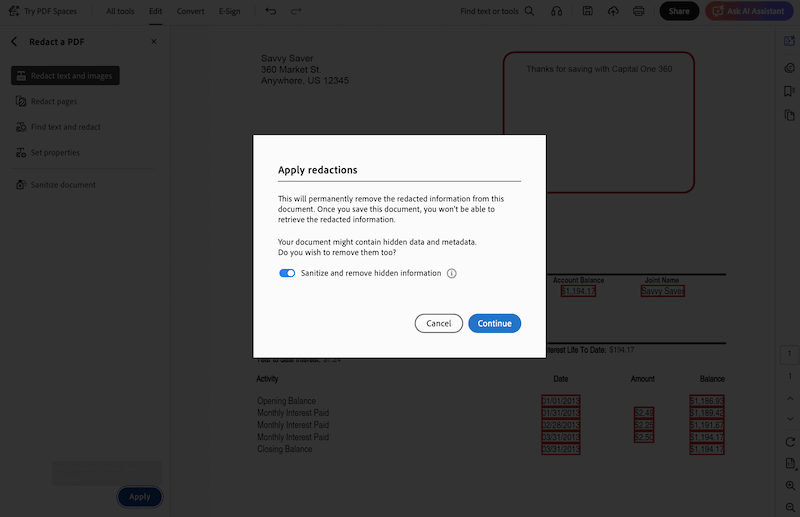Open the comments panel icon in right rail

click(789, 68)
